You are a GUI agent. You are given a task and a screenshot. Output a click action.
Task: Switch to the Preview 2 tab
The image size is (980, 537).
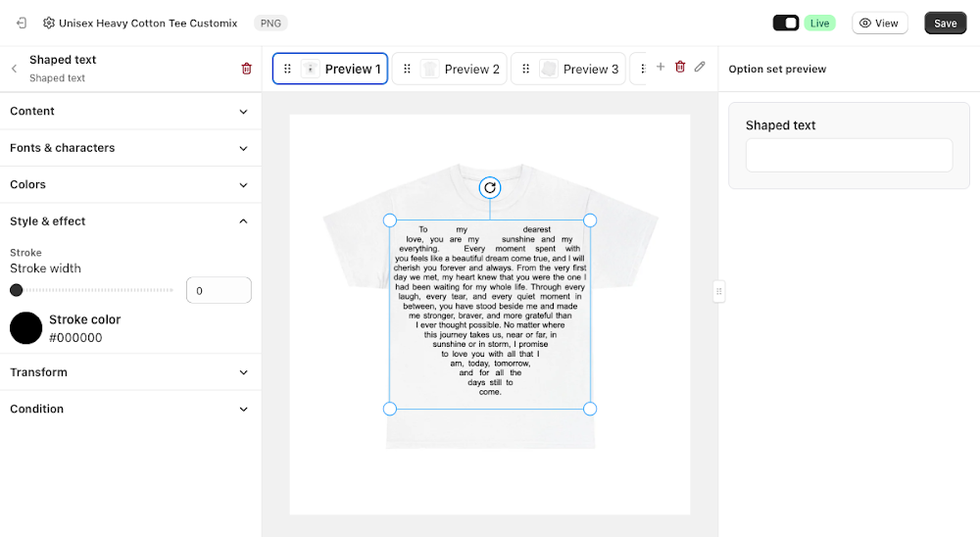(450, 69)
